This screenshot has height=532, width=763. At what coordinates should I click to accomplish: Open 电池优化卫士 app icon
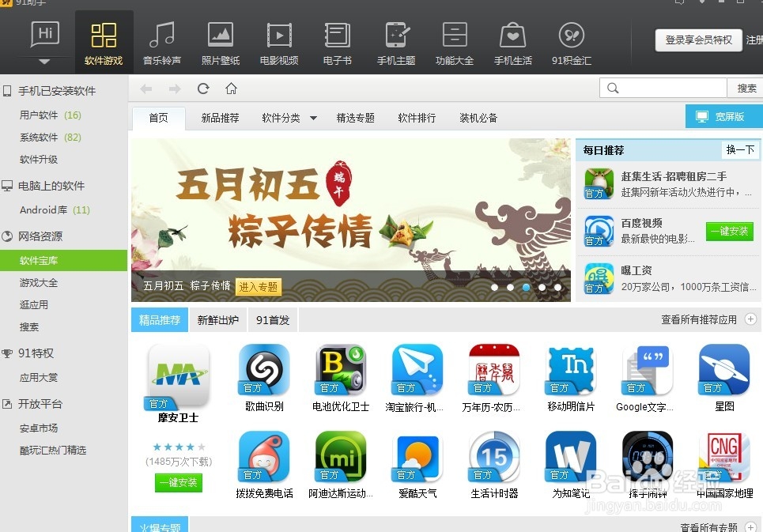coord(341,369)
